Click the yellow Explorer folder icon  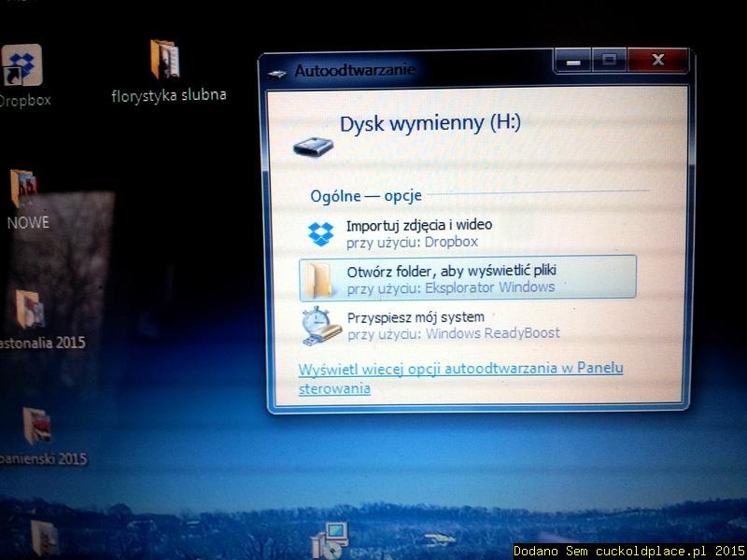click(x=318, y=277)
